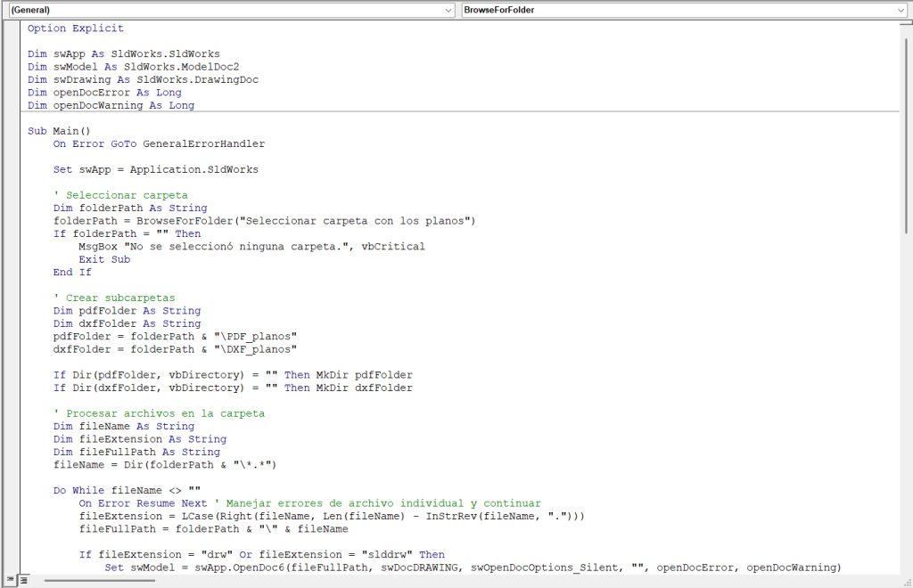Click comment 'Procesar archivos en la carpeta'
The height and width of the screenshot is (588, 913).
point(159,413)
